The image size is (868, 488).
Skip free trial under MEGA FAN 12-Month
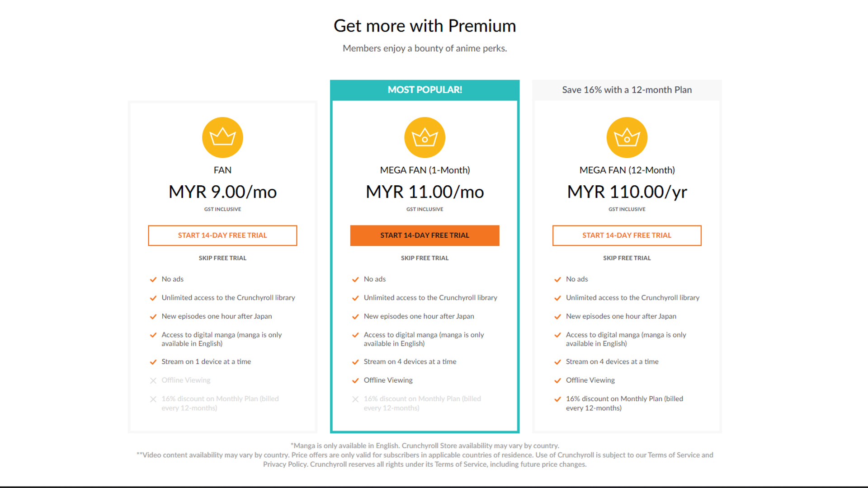(x=627, y=258)
